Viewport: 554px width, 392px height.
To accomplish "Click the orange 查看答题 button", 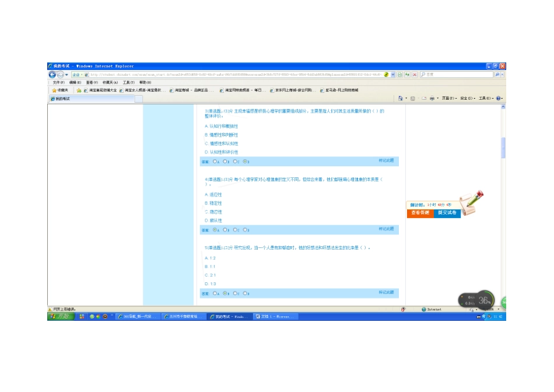I will click(420, 213).
